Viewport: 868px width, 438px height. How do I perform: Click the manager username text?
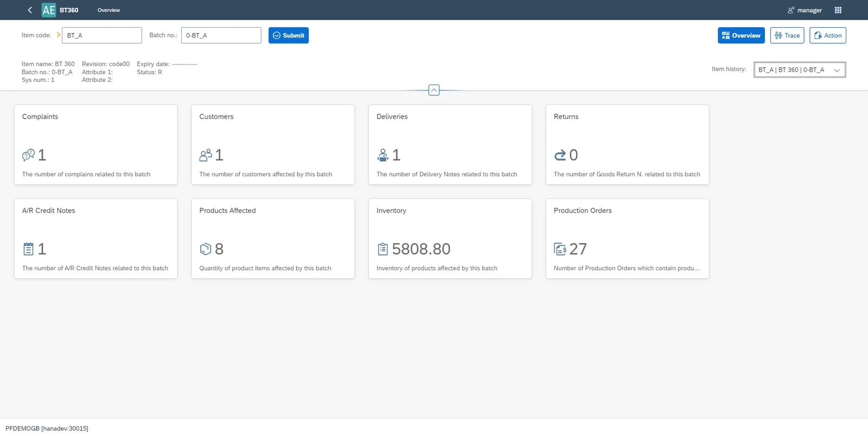(809, 10)
